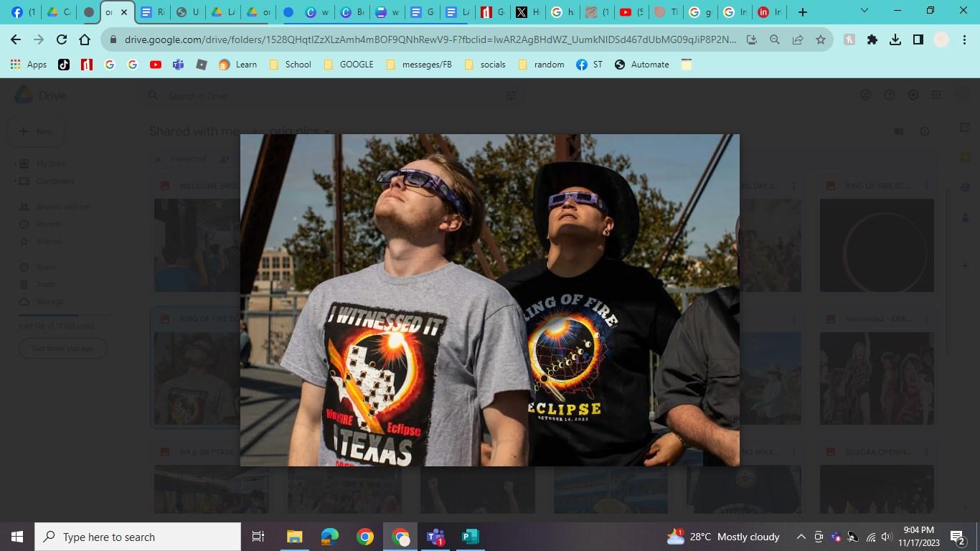The image size is (980, 551).
Task: Open the Apps shortcut in bookmarks bar
Action: coord(29,65)
